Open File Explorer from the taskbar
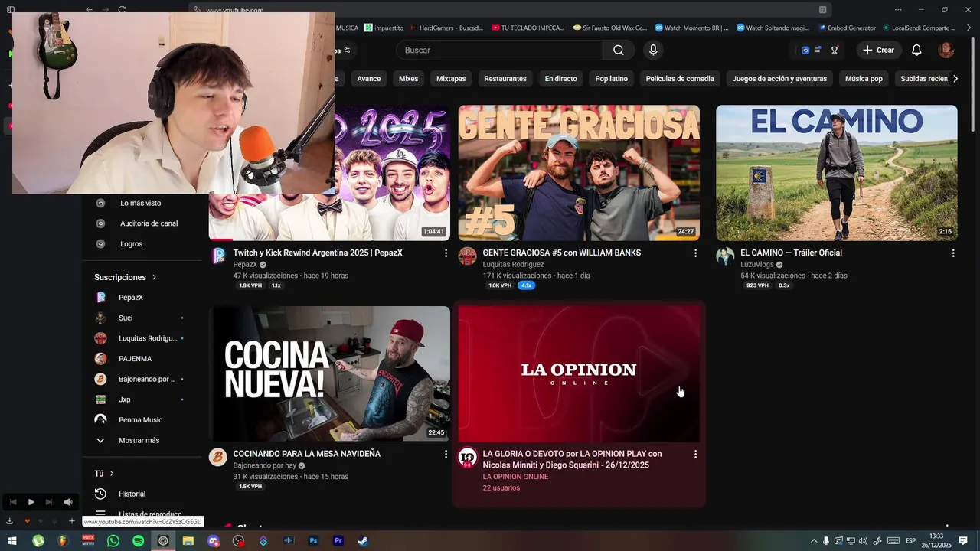This screenshot has height=551, width=980. [x=188, y=541]
